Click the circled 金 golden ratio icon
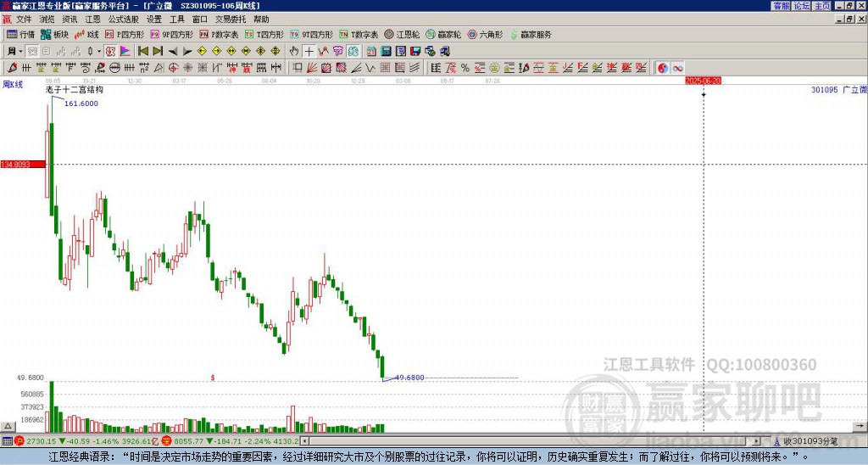The width and height of the screenshot is (868, 465). pos(494,68)
